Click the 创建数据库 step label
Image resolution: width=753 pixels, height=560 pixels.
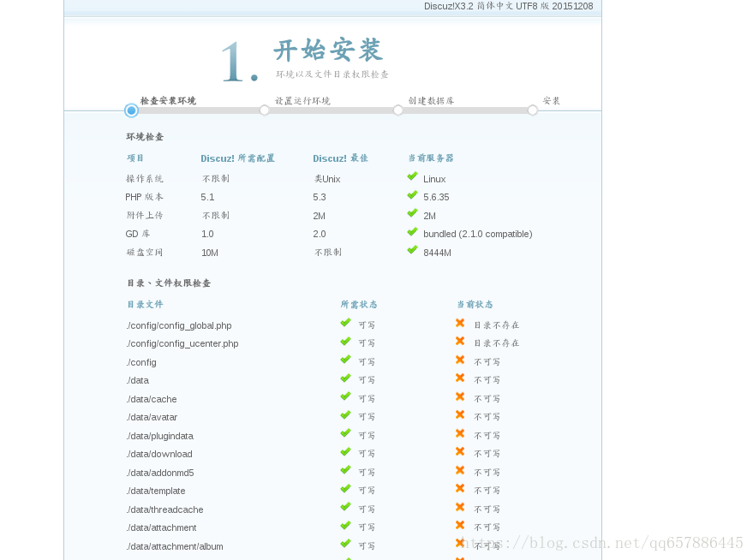(x=431, y=101)
